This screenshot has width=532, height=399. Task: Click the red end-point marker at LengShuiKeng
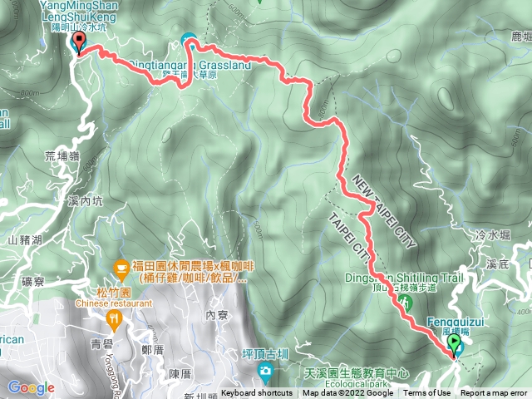pyautogui.click(x=79, y=42)
